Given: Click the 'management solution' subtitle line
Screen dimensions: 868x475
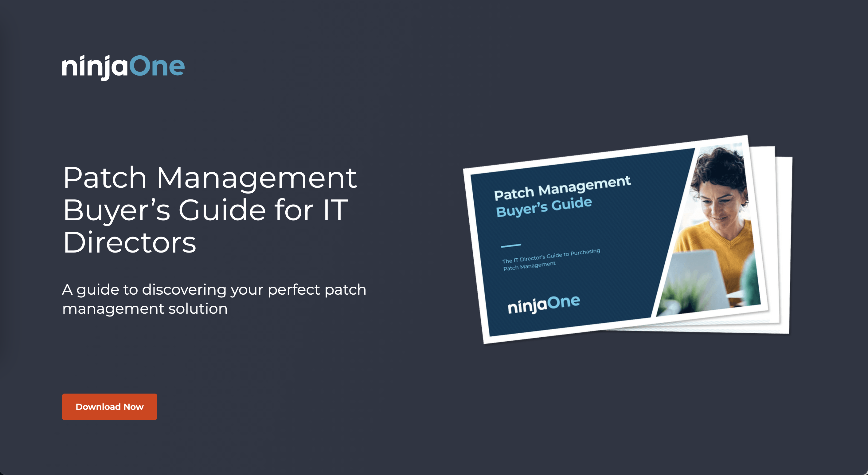Looking at the screenshot, I should [145, 308].
